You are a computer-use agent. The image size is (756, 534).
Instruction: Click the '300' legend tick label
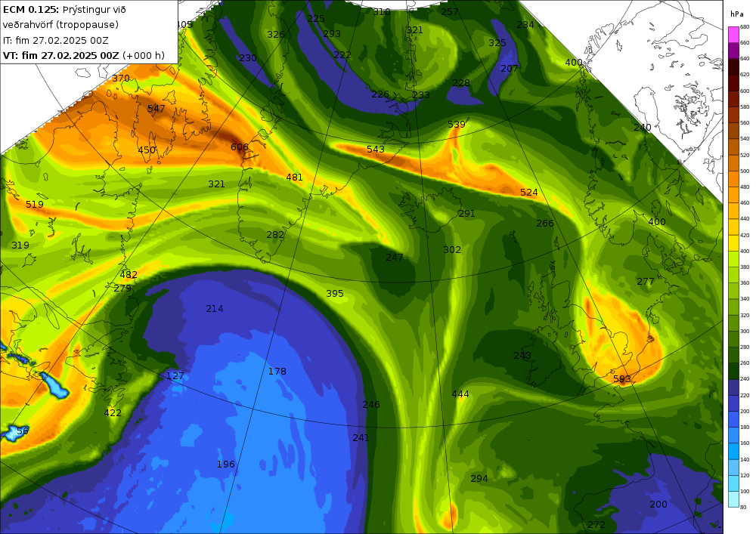[x=745, y=332]
